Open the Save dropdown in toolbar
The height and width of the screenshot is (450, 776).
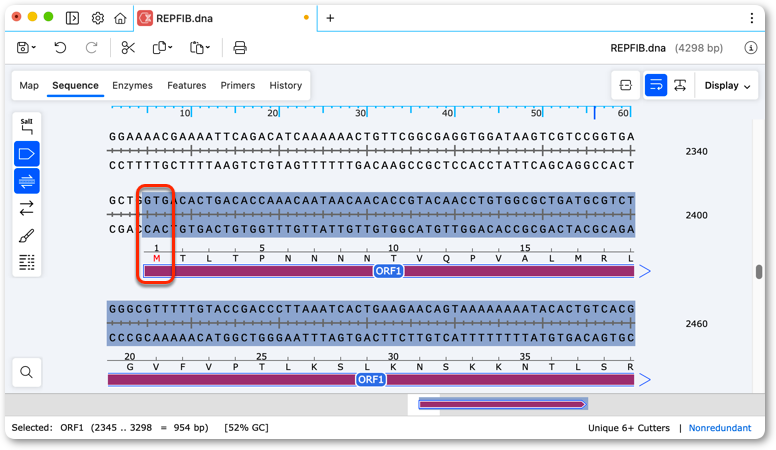(x=26, y=48)
